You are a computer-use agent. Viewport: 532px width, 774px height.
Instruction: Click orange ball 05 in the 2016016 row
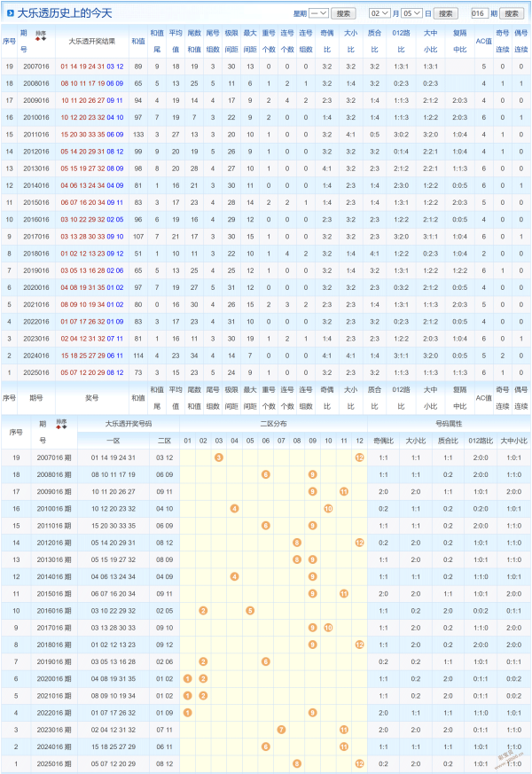click(250, 610)
